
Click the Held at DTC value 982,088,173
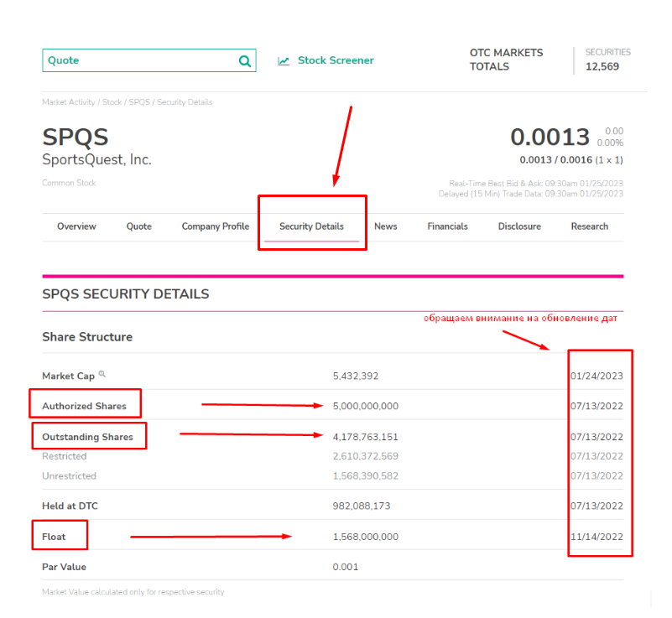coord(362,506)
